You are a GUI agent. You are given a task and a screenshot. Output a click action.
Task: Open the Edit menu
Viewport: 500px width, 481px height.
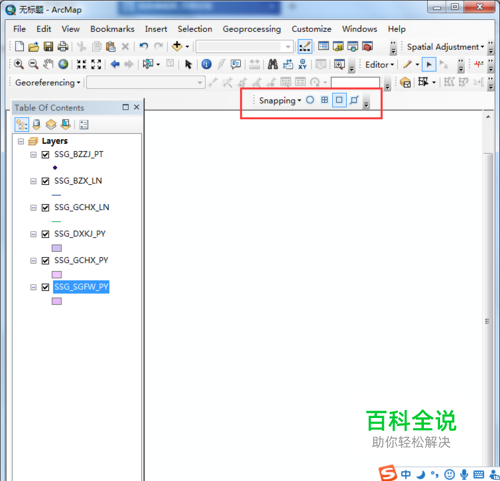[44, 29]
